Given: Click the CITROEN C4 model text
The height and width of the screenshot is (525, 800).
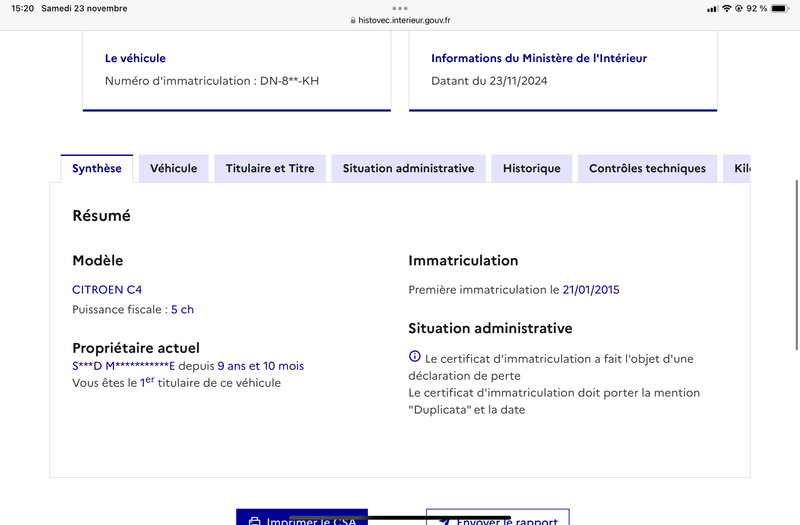Looking at the screenshot, I should pos(107,290).
